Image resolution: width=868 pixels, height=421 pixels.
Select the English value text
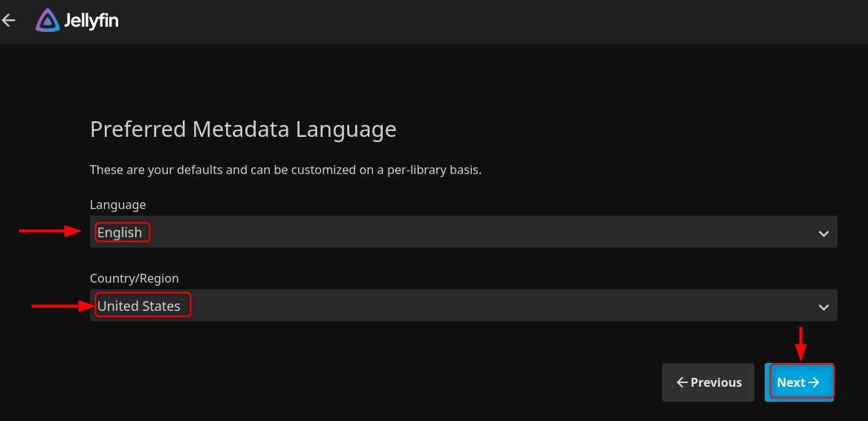(120, 233)
